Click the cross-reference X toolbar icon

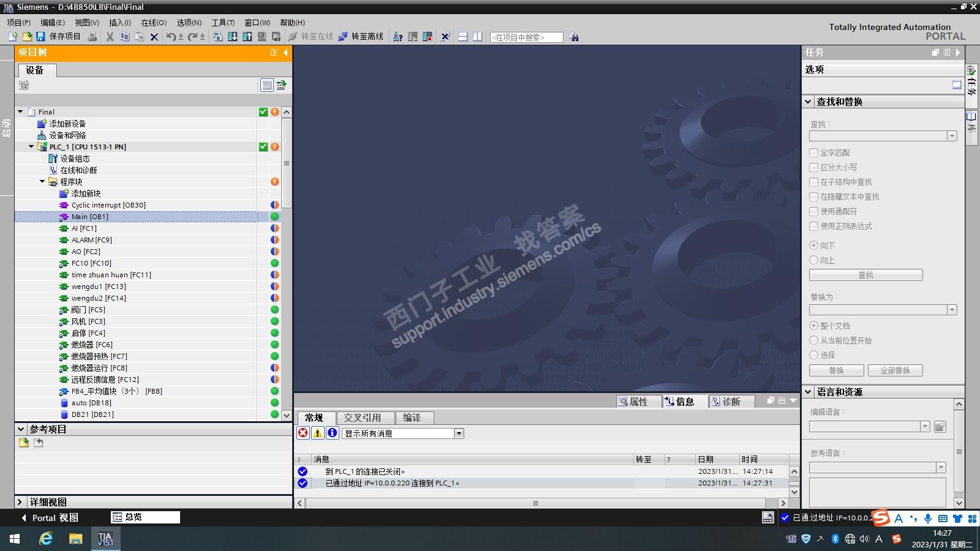click(445, 37)
